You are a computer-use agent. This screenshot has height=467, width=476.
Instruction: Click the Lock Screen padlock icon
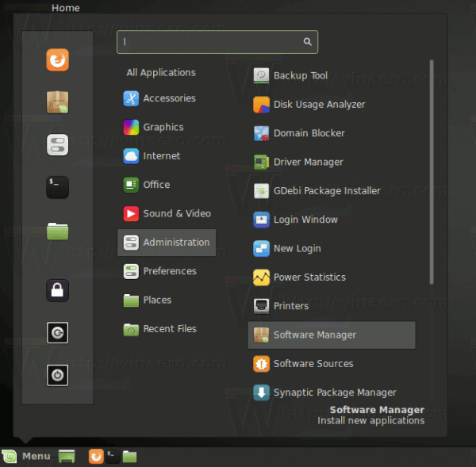tap(57, 290)
